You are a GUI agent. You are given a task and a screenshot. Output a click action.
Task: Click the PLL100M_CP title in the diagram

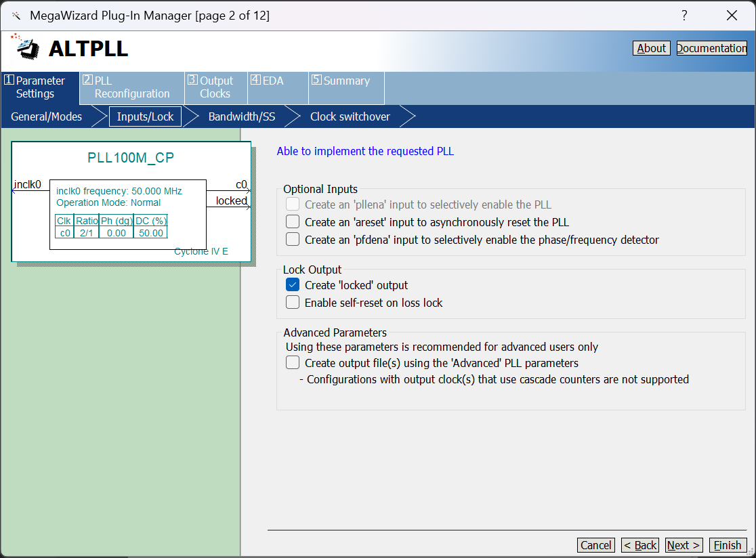131,158
